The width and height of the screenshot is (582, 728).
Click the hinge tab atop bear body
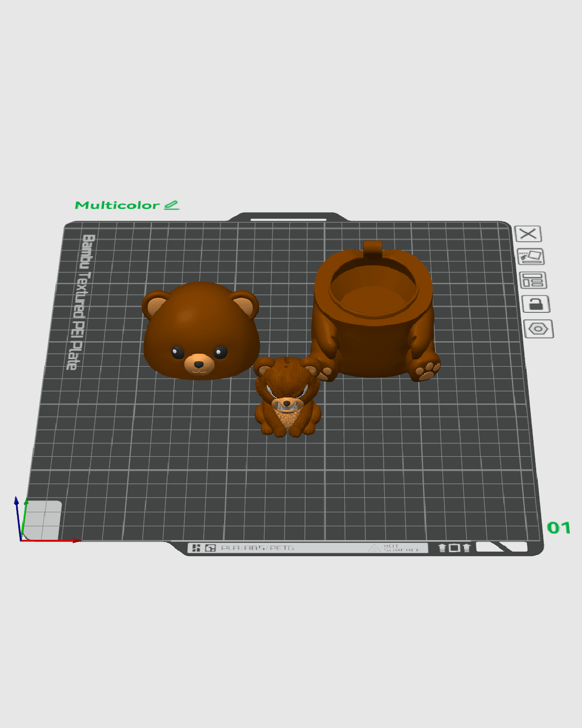372,248
